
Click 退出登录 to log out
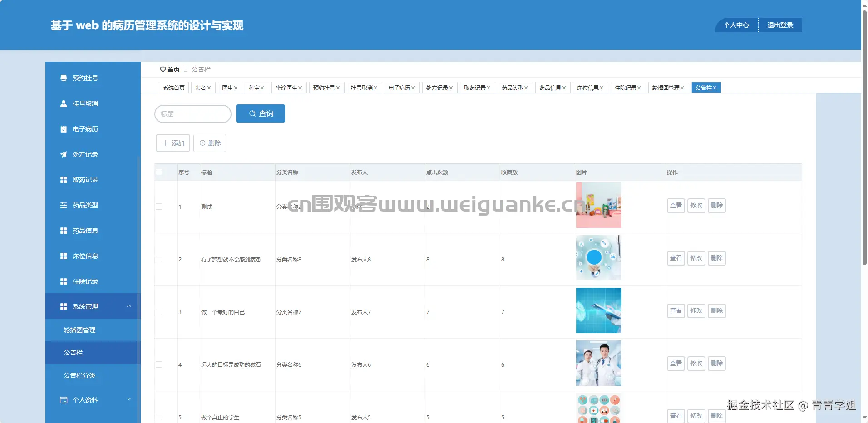coord(780,25)
